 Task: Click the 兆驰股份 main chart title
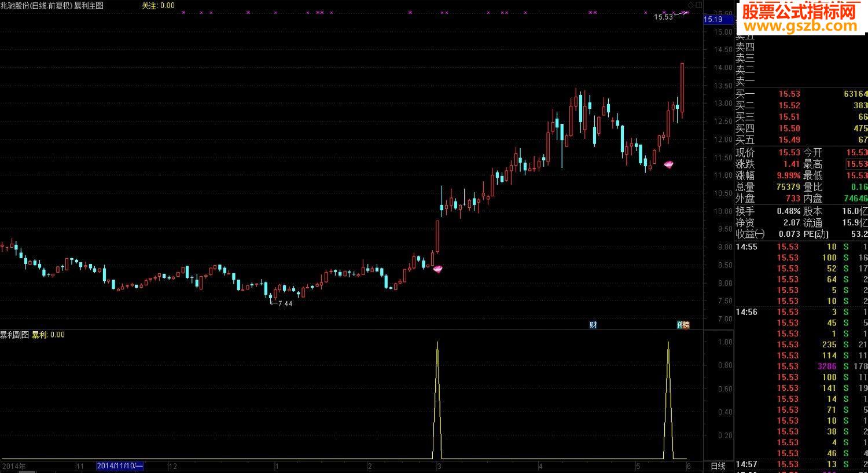point(52,5)
